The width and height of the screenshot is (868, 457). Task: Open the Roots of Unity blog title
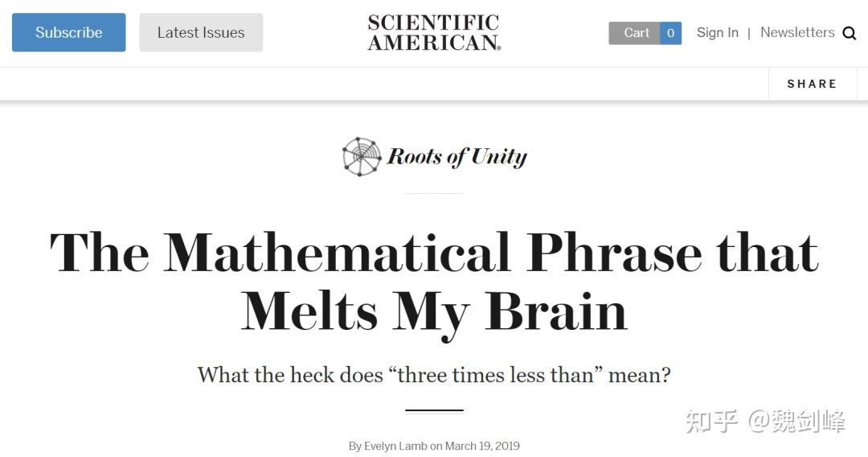[457, 156]
